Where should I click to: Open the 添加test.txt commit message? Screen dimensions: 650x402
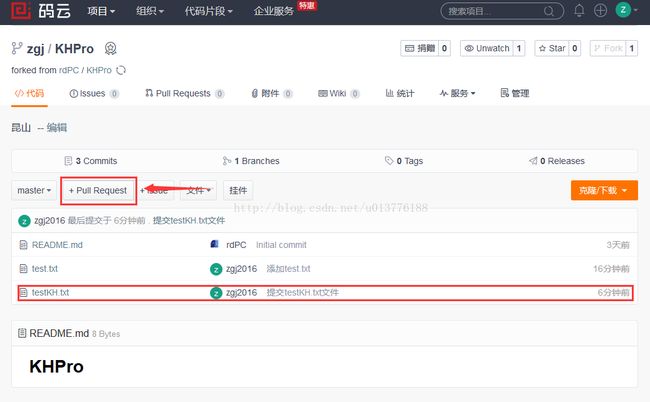click(288, 269)
